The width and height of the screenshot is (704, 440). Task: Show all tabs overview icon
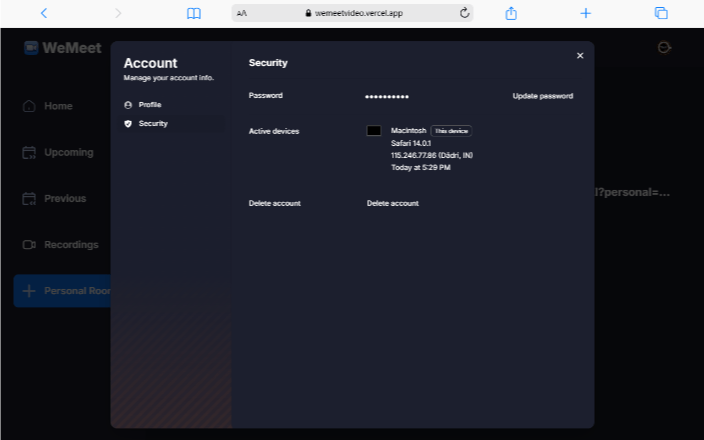(x=661, y=13)
